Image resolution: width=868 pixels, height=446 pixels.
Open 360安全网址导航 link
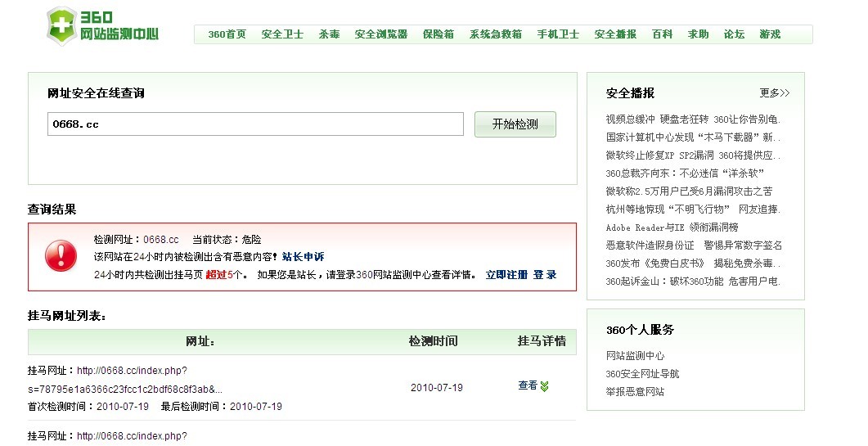pos(642,374)
